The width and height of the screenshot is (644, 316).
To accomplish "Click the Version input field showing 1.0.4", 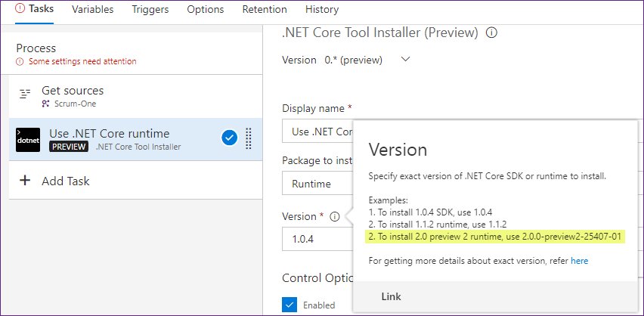I will click(317, 239).
